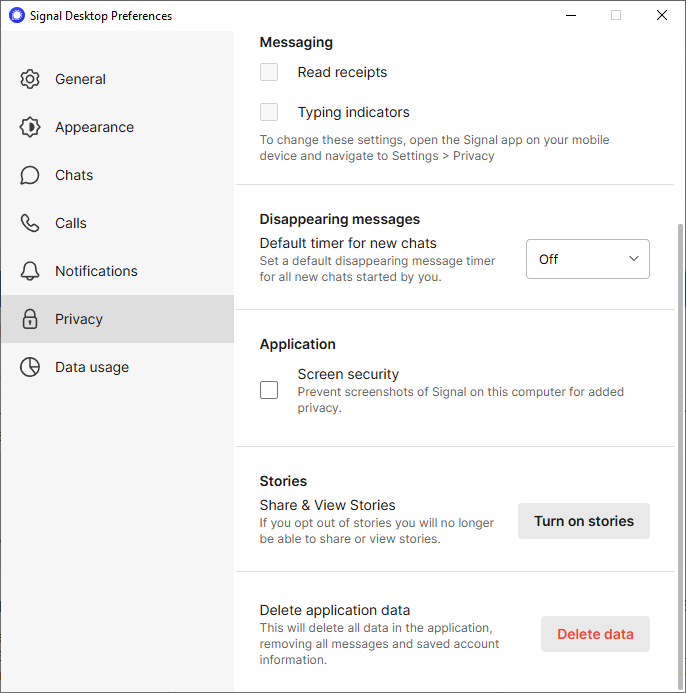Screen dimensions: 686x693
Task: Toggle the Typing indicators checkbox
Action: coord(269,112)
